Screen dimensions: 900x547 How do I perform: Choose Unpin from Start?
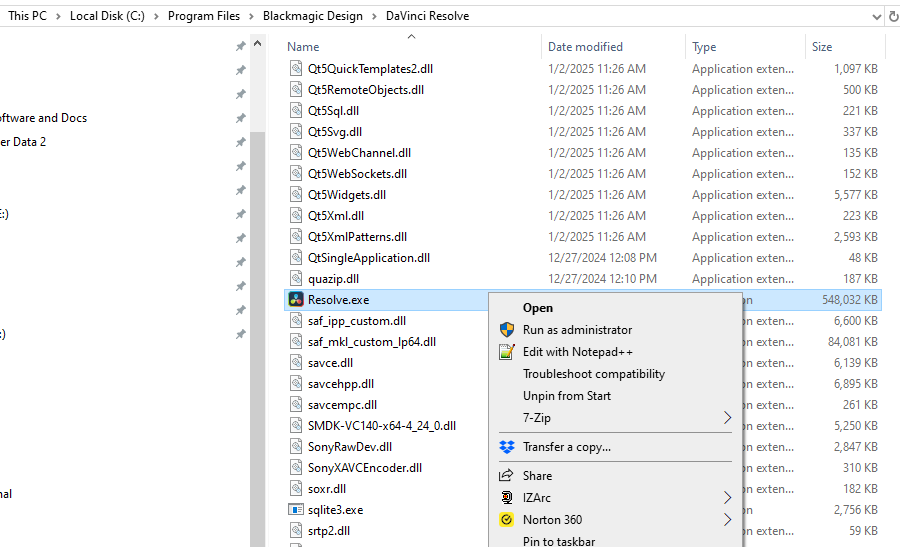tap(567, 396)
